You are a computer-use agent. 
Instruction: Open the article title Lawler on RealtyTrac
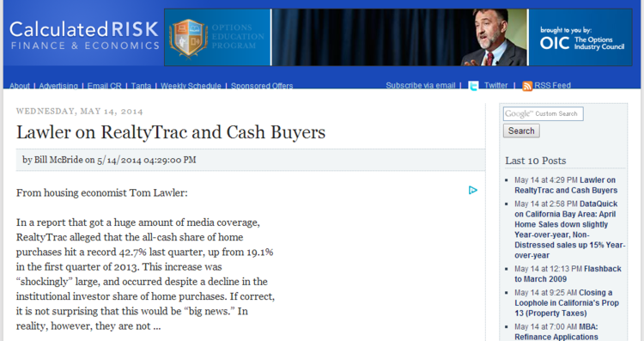pyautogui.click(x=171, y=132)
